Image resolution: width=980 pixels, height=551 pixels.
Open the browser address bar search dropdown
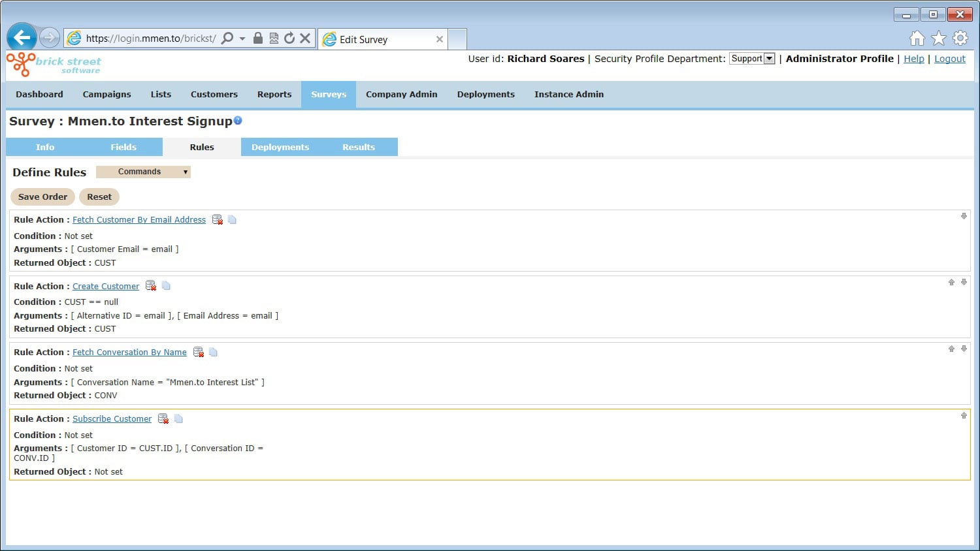(x=242, y=39)
